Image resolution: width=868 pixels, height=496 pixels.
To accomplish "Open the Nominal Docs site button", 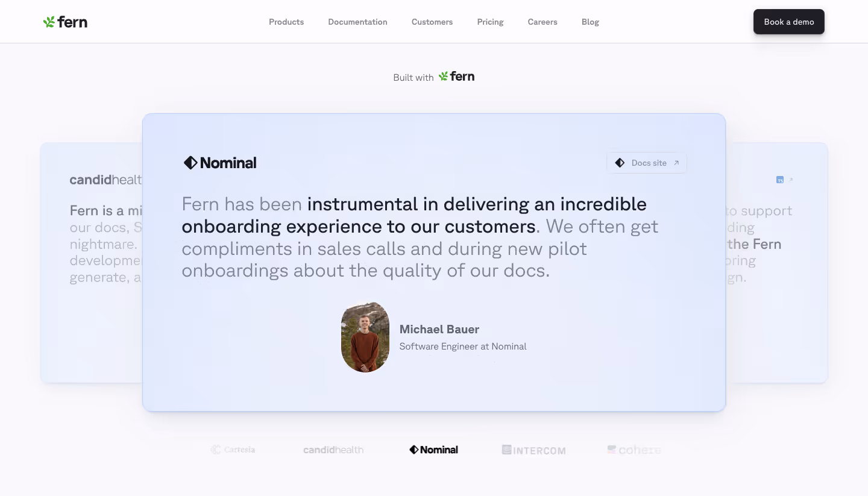I will [647, 163].
